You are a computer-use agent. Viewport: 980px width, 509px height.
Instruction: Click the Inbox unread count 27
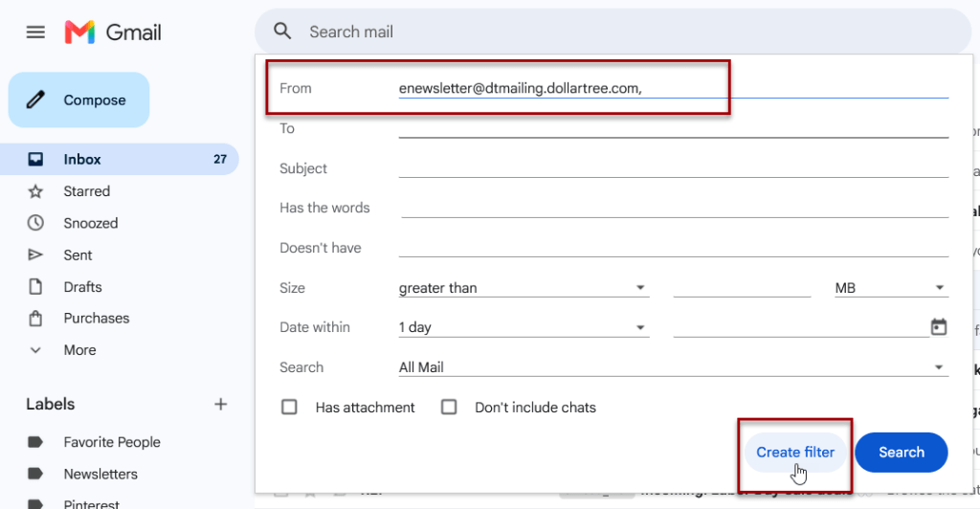click(220, 159)
